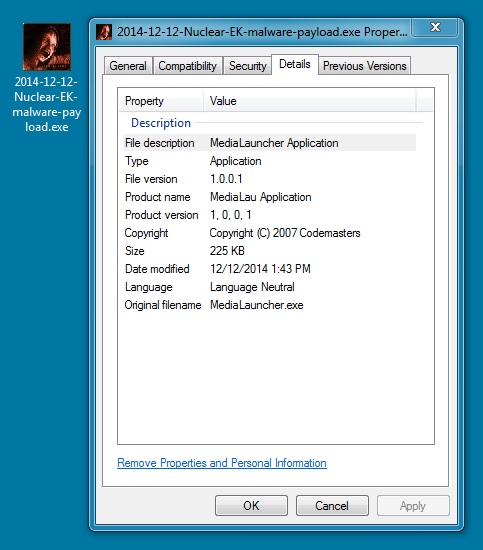This screenshot has width=483, height=550.
Task: Click the Description group heading
Action: pos(161,123)
